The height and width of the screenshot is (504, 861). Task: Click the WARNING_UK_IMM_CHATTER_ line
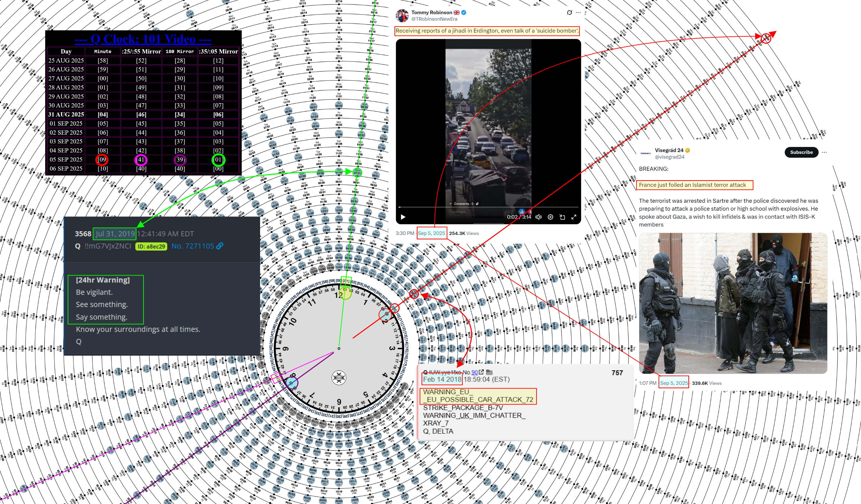click(474, 415)
